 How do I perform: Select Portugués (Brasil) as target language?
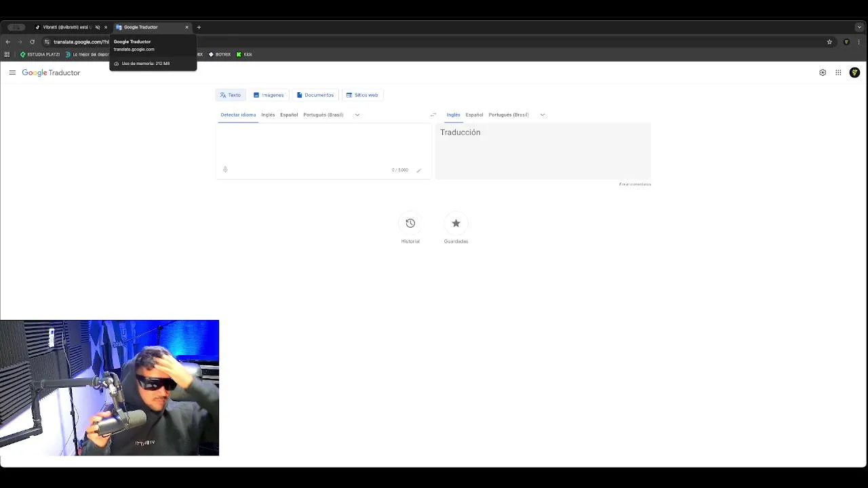click(509, 115)
